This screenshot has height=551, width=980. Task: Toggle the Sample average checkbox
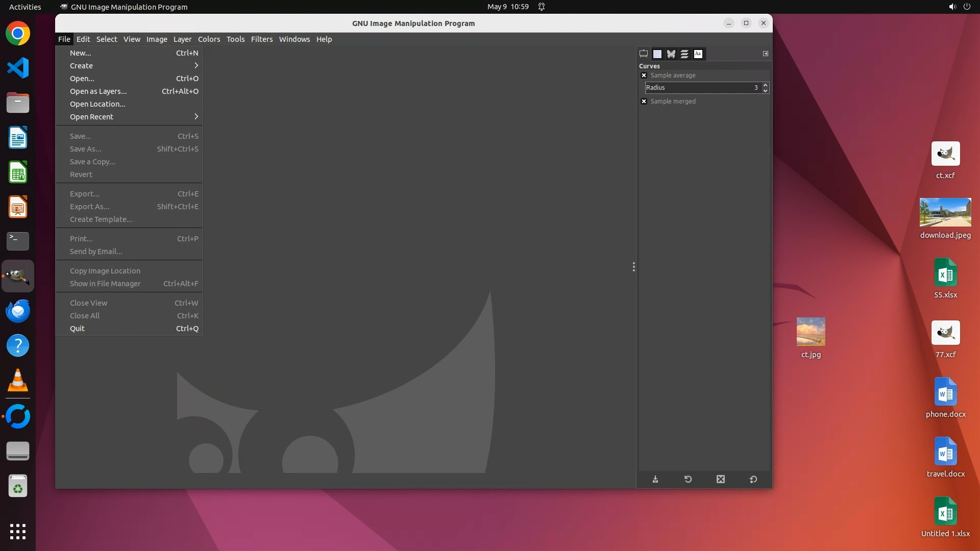pyautogui.click(x=644, y=75)
